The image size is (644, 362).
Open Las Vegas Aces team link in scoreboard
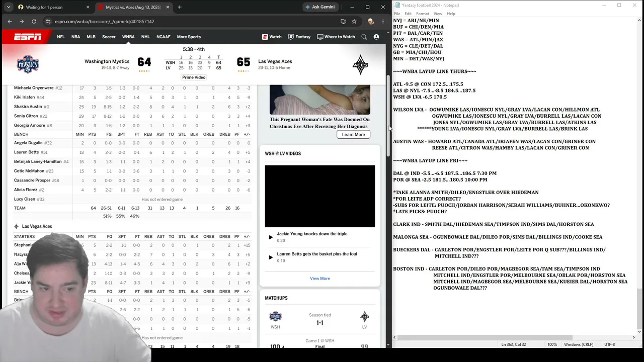coord(275,61)
